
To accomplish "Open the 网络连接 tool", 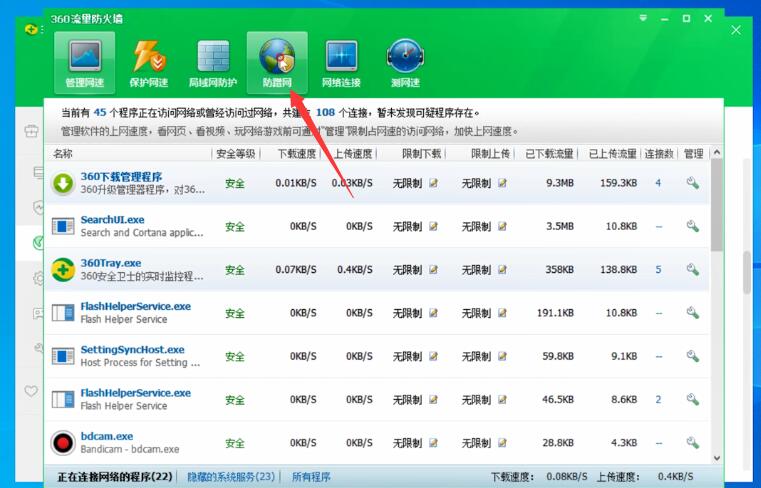I will tap(341, 63).
